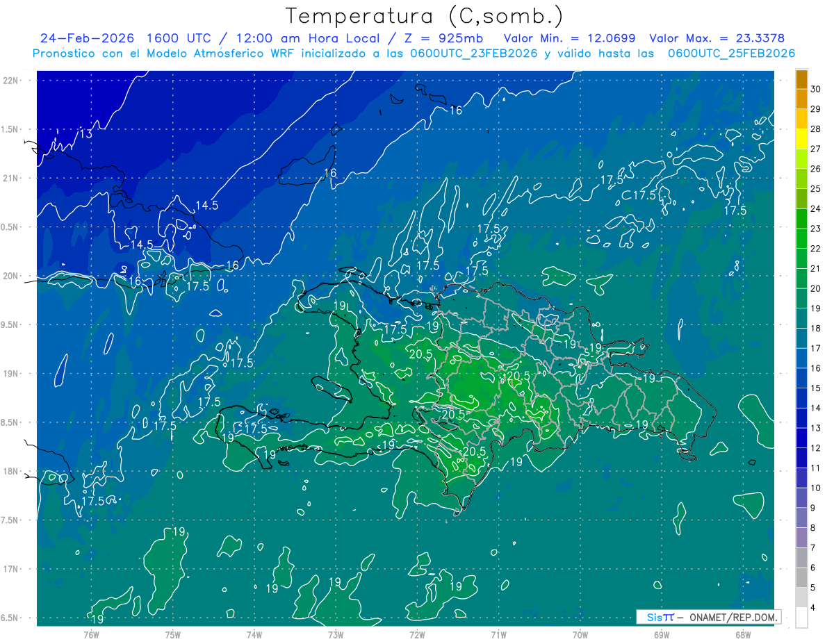Click the "68W" longitude axis label
The height and width of the screenshot is (644, 834).
pos(743,634)
